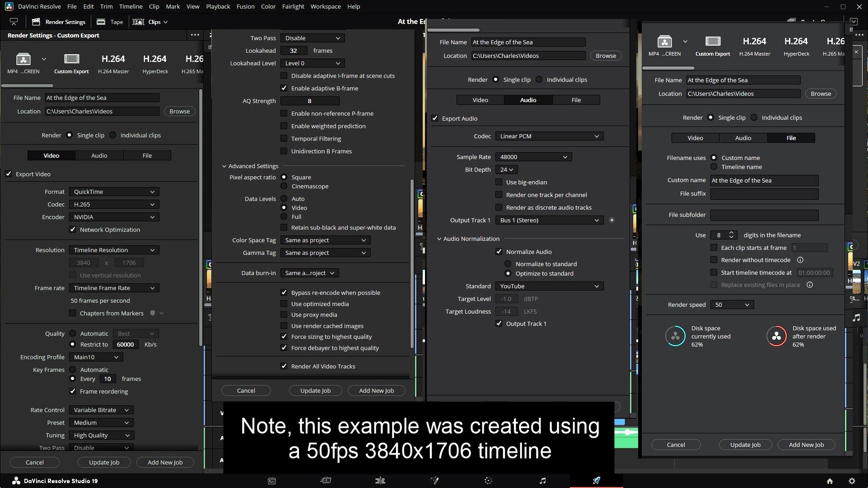Screen dimensions: 868x488
Task: Click the Restrict to 60000 bitrate field
Action: 126,344
